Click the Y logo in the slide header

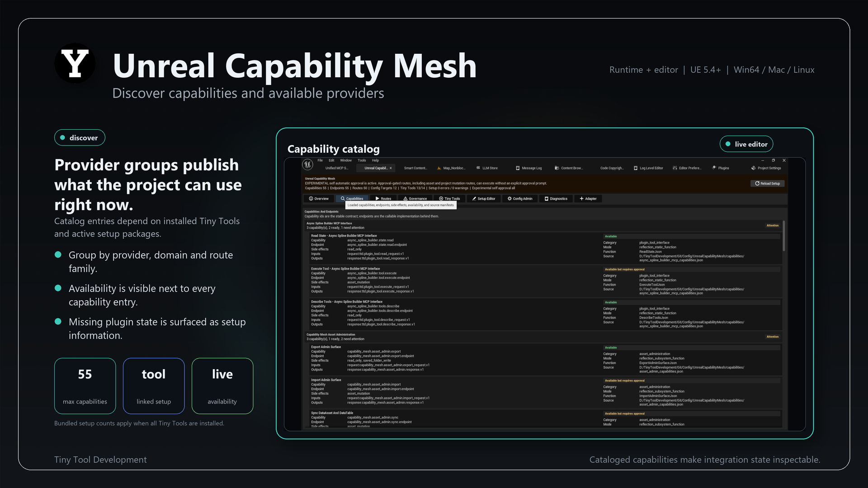click(x=75, y=63)
